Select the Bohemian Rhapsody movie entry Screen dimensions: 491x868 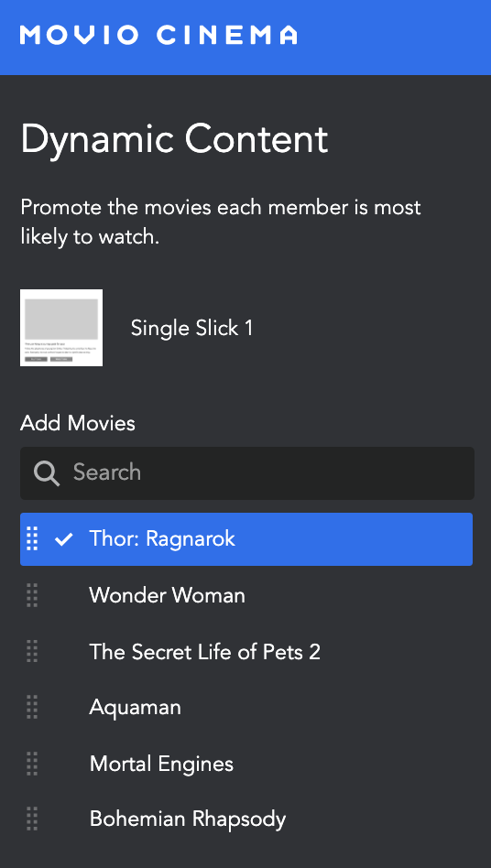(246, 819)
